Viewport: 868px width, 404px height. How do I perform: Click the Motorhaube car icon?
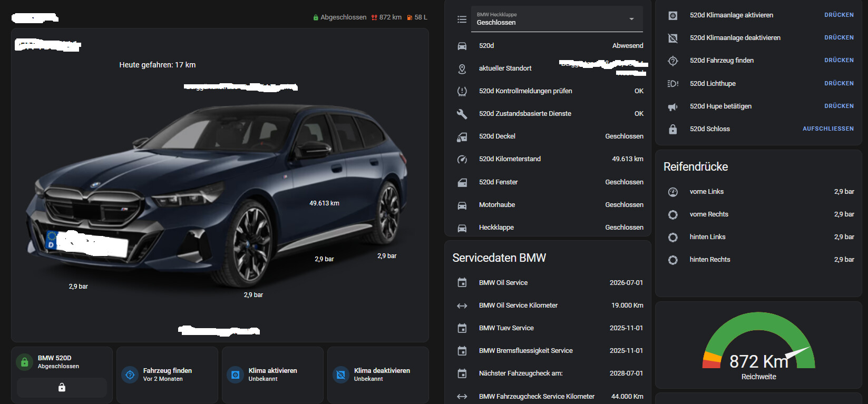(x=462, y=205)
